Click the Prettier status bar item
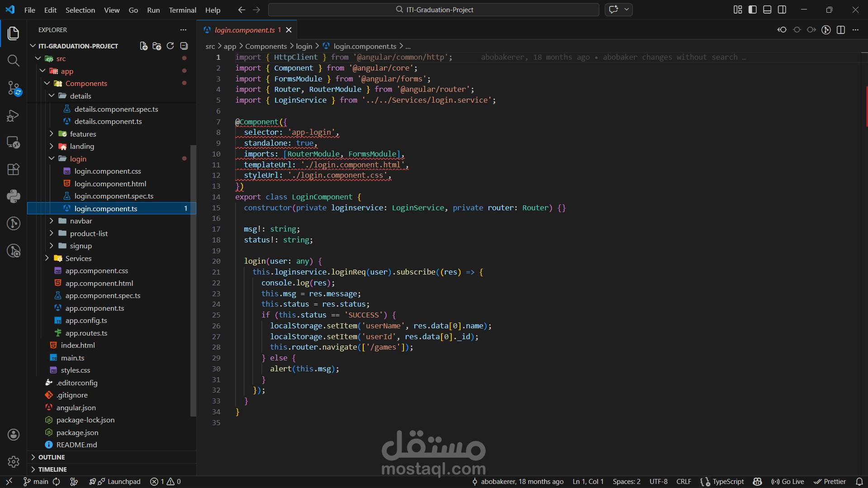Viewport: 868px width, 488px height. click(x=830, y=482)
